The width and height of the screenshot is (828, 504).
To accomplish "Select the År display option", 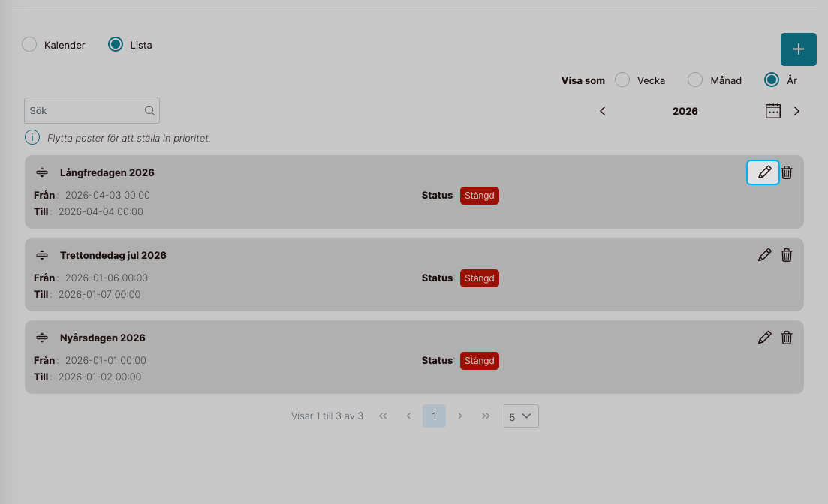I will pos(771,80).
